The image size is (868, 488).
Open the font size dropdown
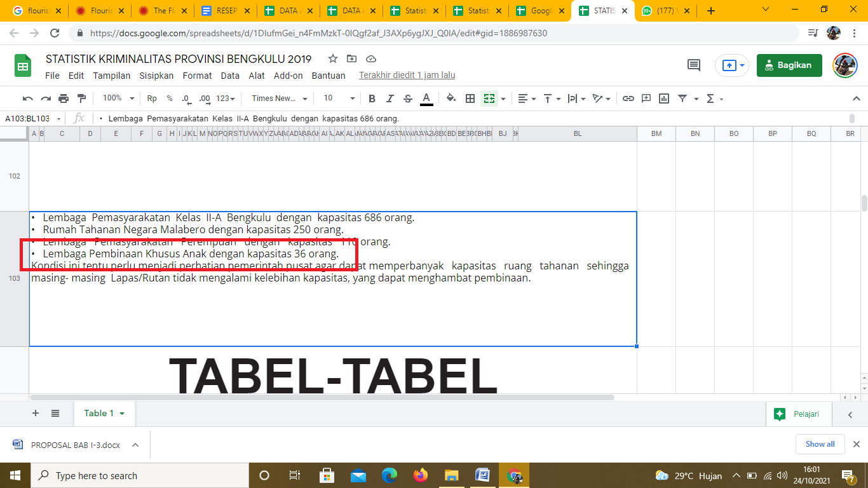(x=339, y=98)
